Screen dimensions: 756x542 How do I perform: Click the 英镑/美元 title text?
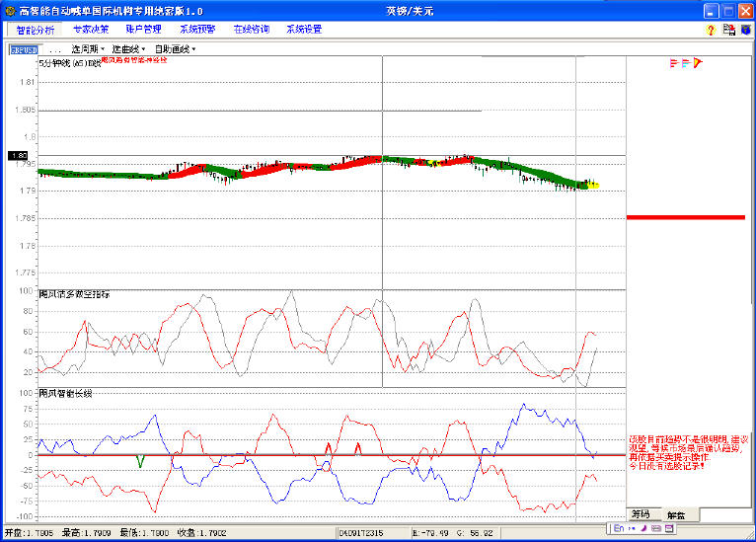(410, 11)
